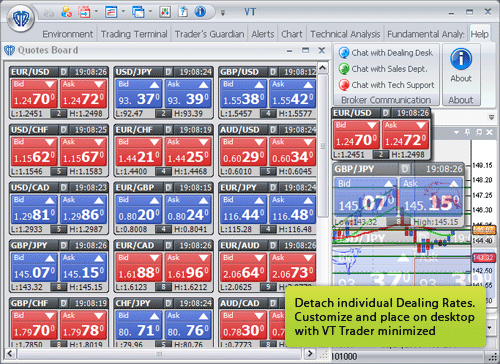
Task: Toggle the D button on USD/CHF card
Action: pos(63,130)
